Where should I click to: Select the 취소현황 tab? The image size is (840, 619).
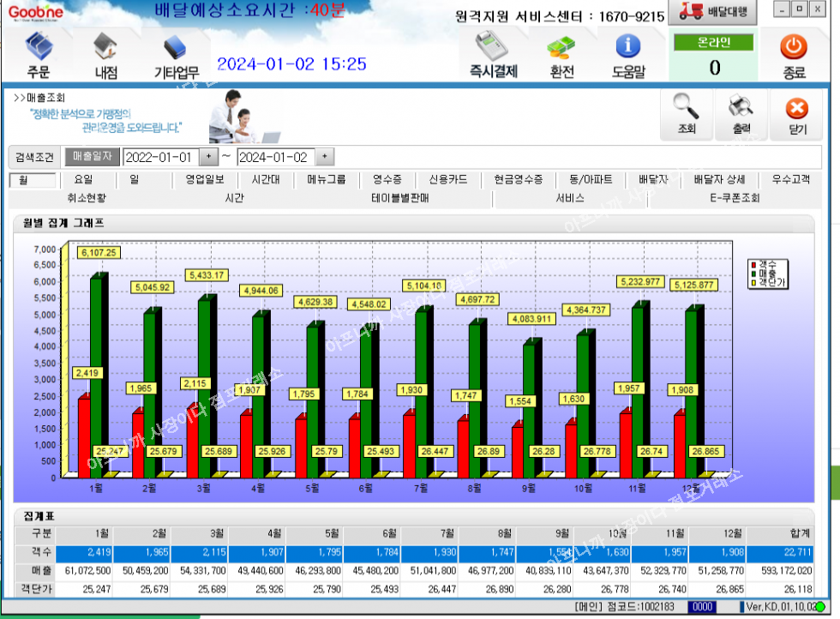(87, 198)
